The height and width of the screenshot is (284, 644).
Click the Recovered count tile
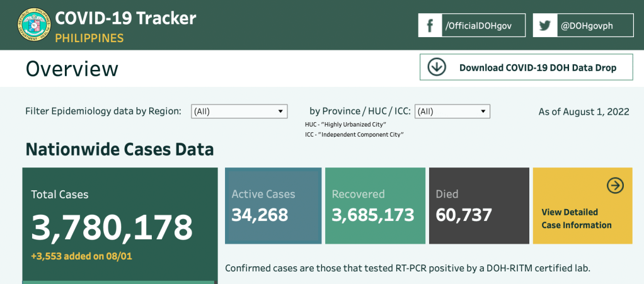point(375,205)
